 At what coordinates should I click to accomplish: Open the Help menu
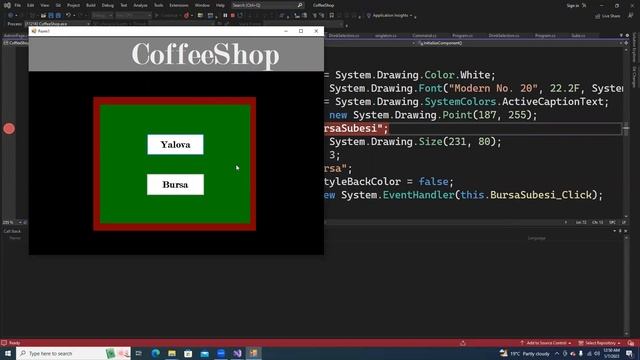220,5
